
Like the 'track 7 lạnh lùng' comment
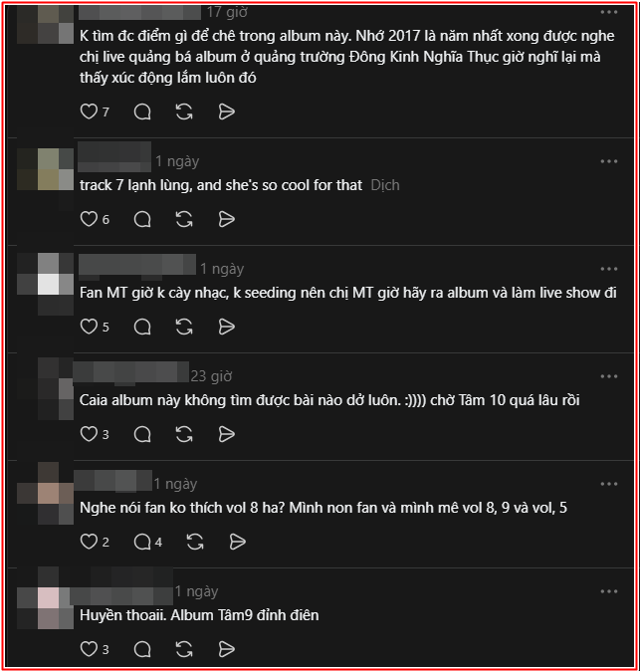click(90, 219)
